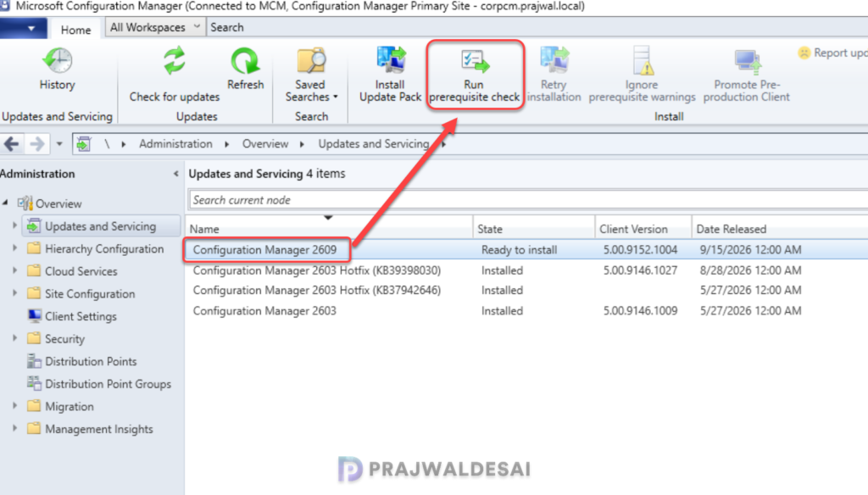Sort by Date Released column header
This screenshot has height=495, width=868.
pyautogui.click(x=780, y=229)
